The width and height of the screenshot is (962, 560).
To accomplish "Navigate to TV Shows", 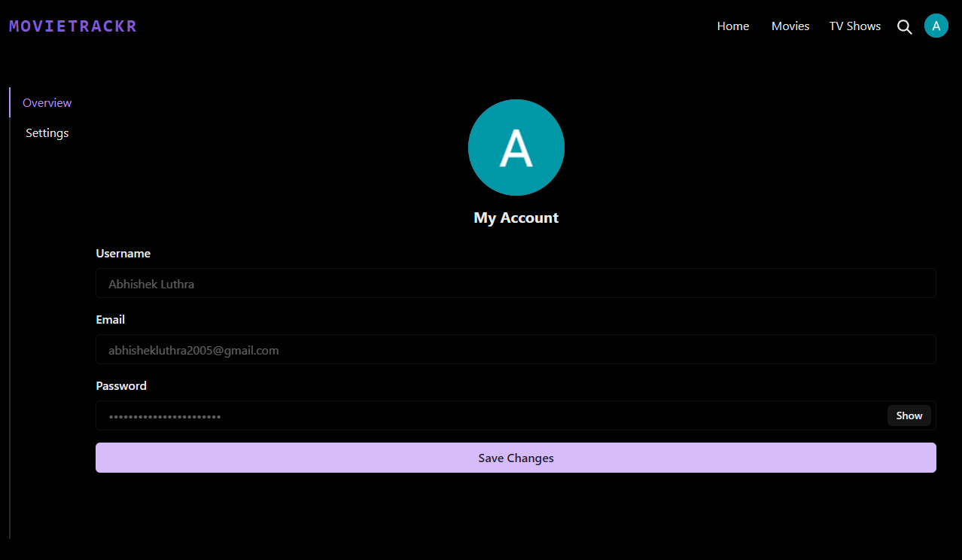I will [854, 26].
